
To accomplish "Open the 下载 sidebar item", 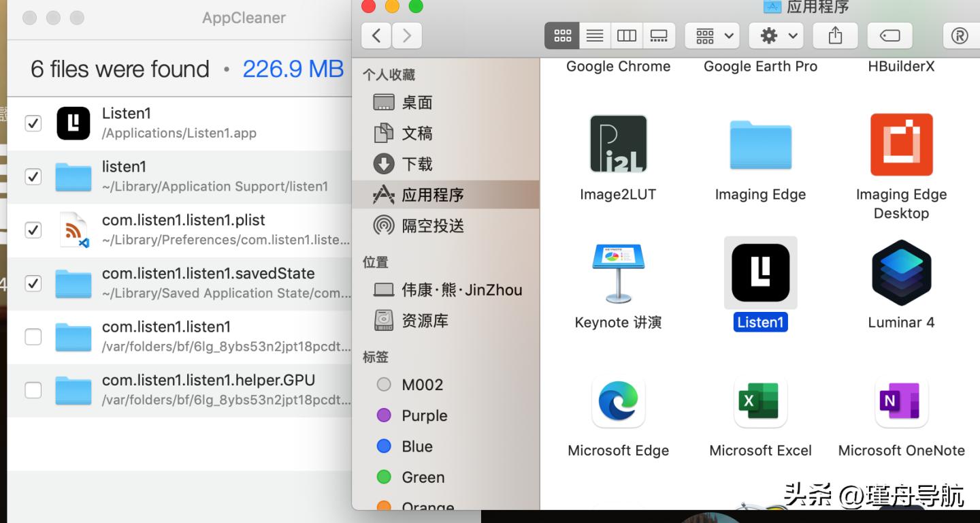I will 415,163.
